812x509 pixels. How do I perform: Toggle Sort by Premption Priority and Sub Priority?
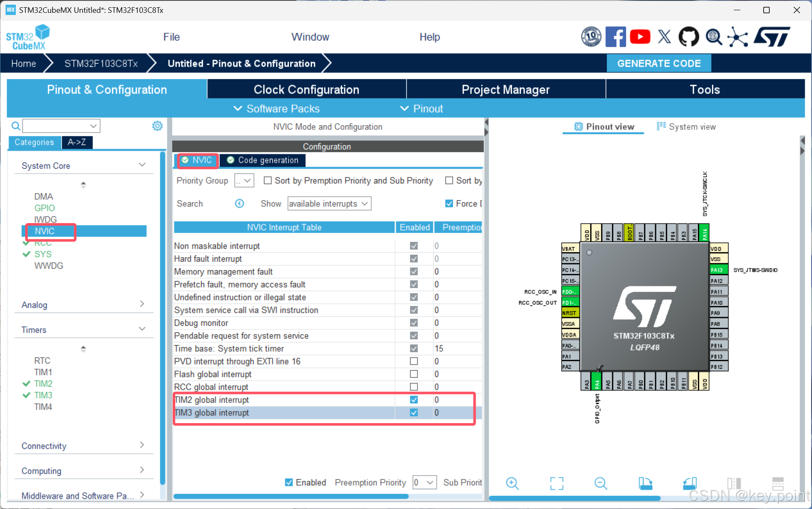point(268,181)
